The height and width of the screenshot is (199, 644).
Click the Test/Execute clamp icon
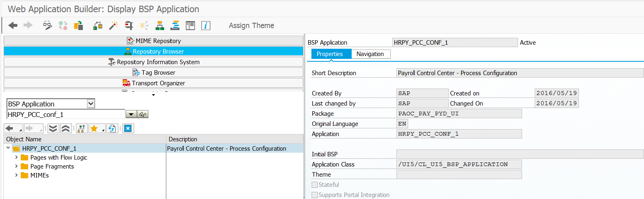tap(129, 26)
